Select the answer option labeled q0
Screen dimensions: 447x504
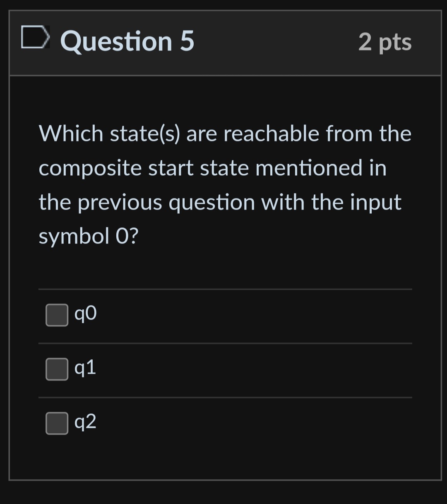coord(57,315)
